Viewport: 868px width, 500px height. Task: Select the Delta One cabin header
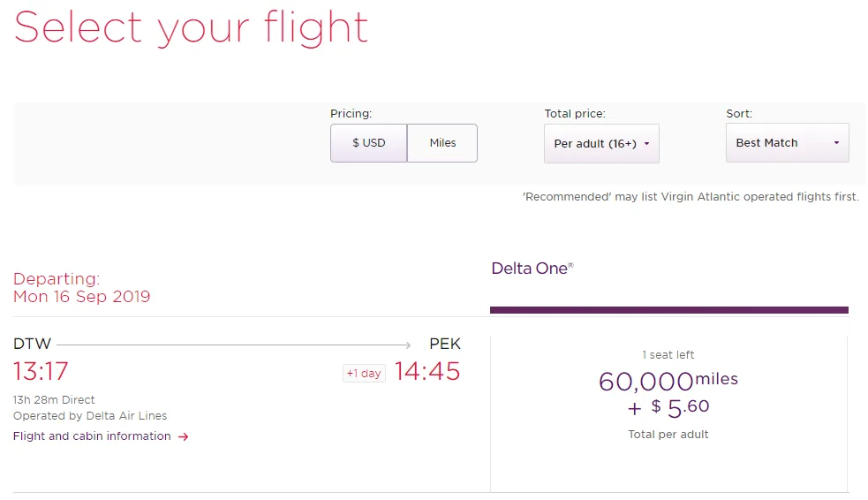click(x=532, y=269)
